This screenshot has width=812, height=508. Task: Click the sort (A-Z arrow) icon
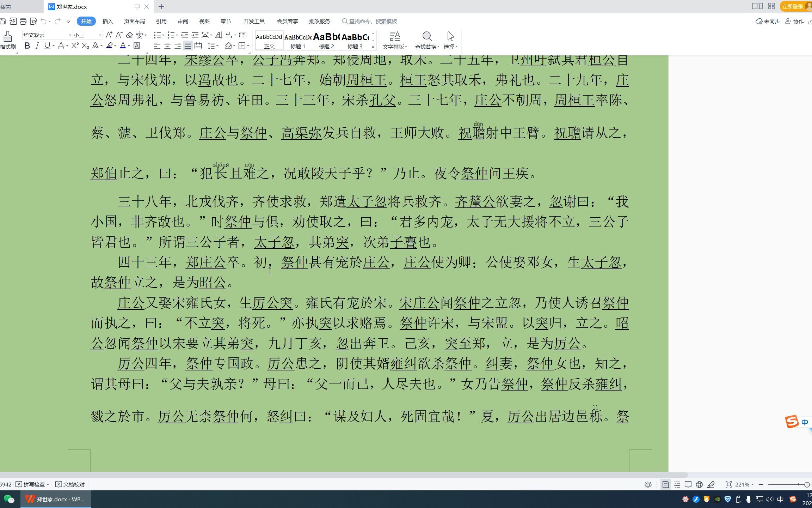[x=219, y=35]
